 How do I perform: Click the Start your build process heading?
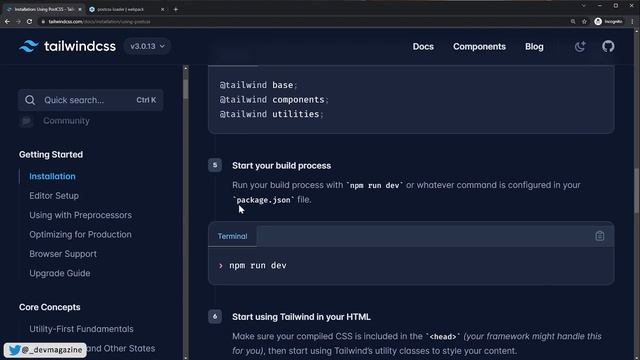[282, 166]
